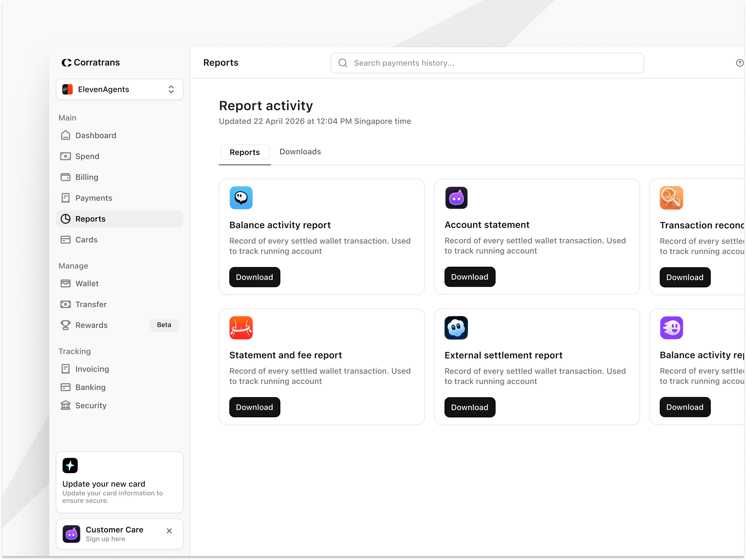Click the Beta badge next to Rewards
This screenshot has width=746, height=560.
point(164,325)
